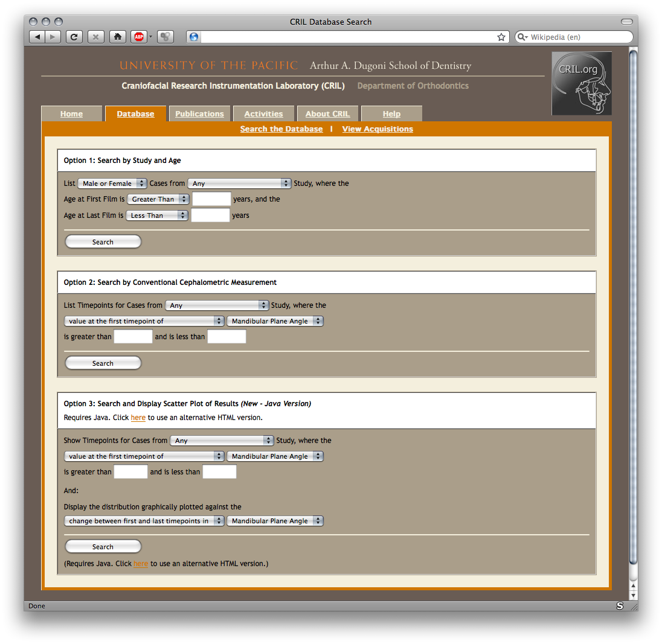
Task: Switch to the Publications tab
Action: point(199,114)
